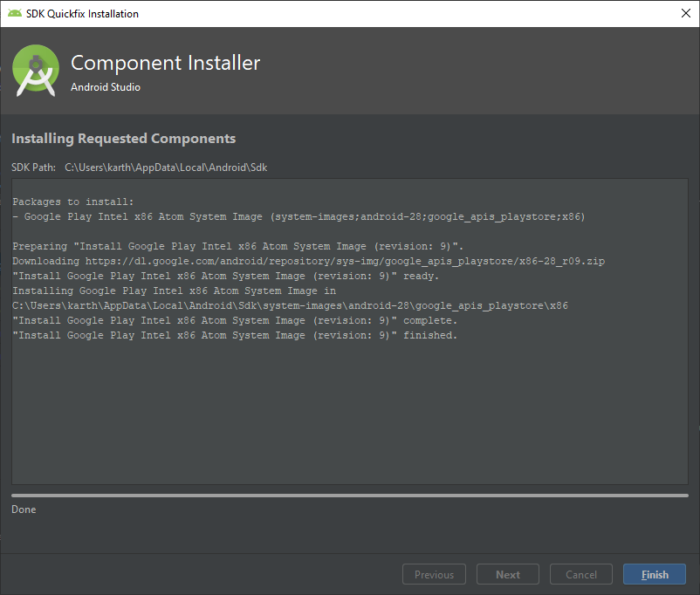Screen dimensions: 700x595
Task: Click the SDK Quickfix Installation window title
Action: pyautogui.click(x=82, y=14)
